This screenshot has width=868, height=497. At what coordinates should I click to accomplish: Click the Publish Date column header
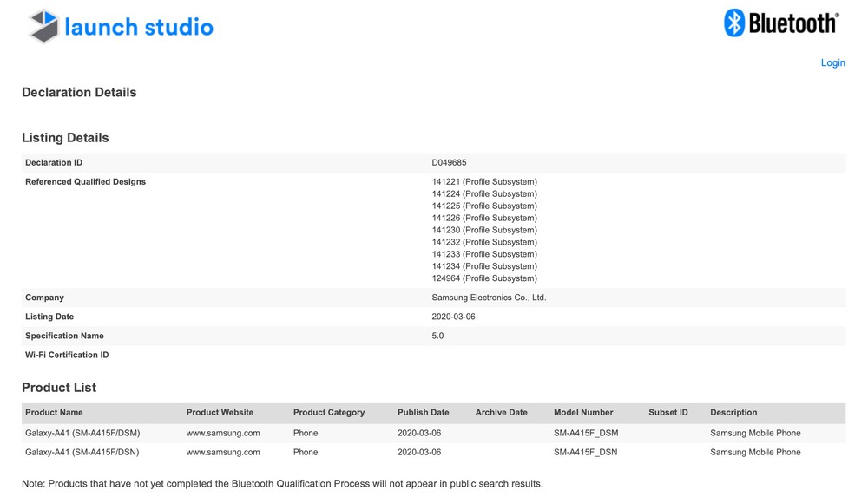click(423, 413)
